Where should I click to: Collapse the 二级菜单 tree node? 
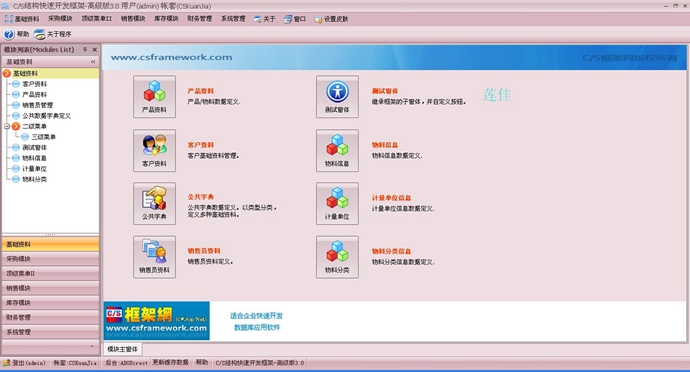(x=7, y=126)
